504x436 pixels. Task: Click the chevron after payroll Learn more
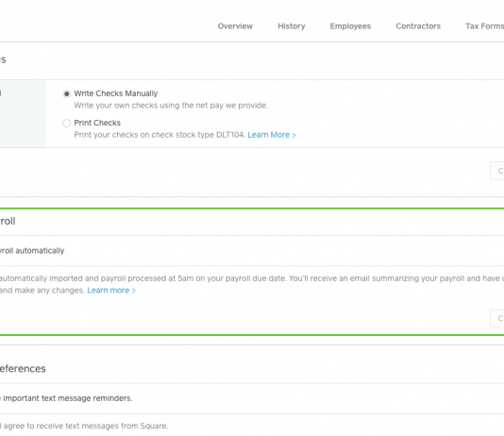[134, 291]
